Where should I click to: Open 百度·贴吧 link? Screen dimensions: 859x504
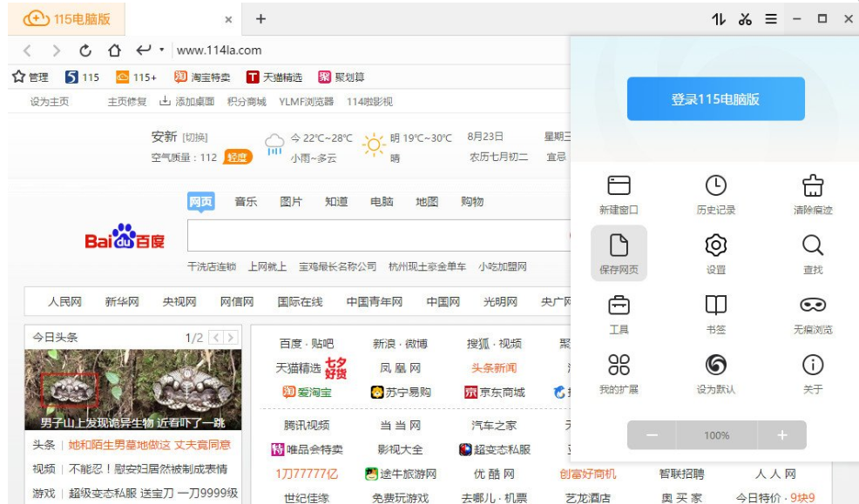(307, 344)
